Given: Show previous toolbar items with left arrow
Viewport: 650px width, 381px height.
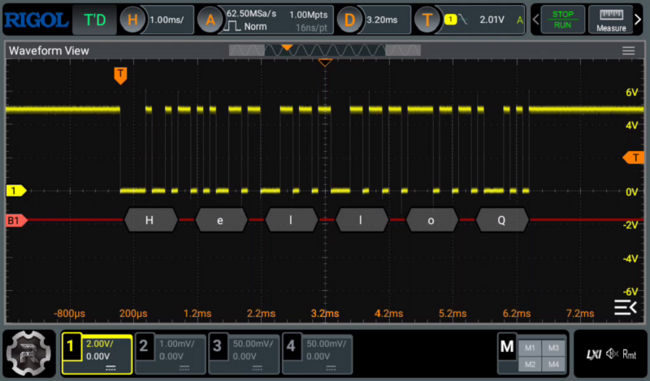Looking at the screenshot, I should click(x=536, y=19).
